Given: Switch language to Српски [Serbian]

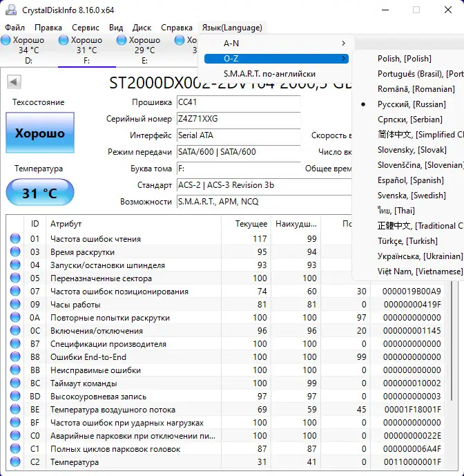Looking at the screenshot, I should [409, 120].
